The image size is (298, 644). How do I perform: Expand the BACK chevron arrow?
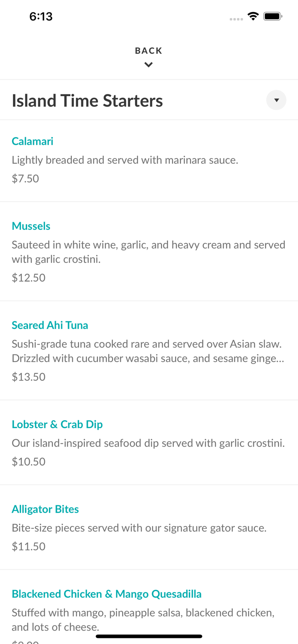[149, 64]
